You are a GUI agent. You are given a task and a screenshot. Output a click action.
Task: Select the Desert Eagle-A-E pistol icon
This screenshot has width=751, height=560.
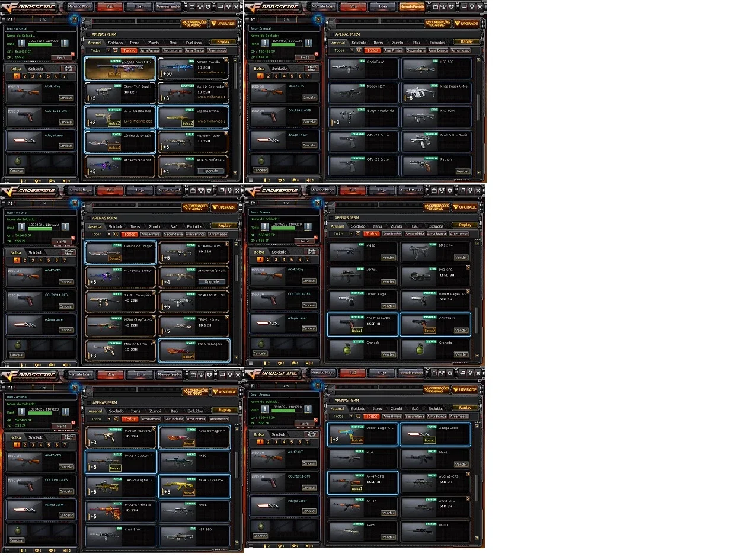[348, 434]
